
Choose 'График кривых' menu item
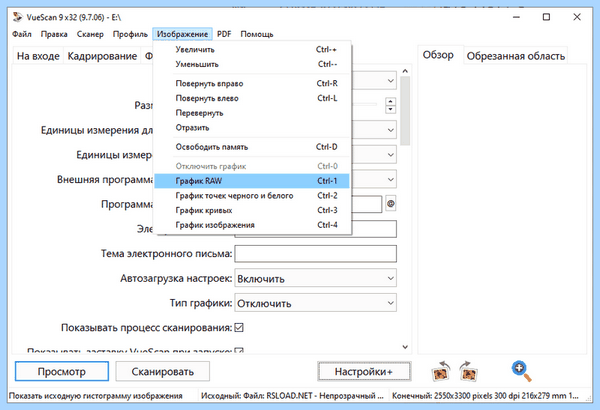click(252, 210)
